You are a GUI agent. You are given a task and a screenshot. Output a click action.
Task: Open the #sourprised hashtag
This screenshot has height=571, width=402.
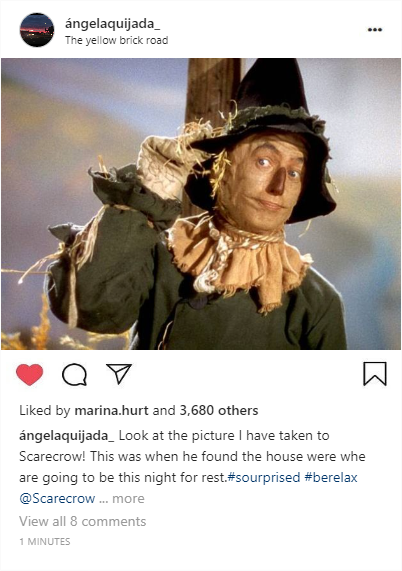pyautogui.click(x=264, y=477)
